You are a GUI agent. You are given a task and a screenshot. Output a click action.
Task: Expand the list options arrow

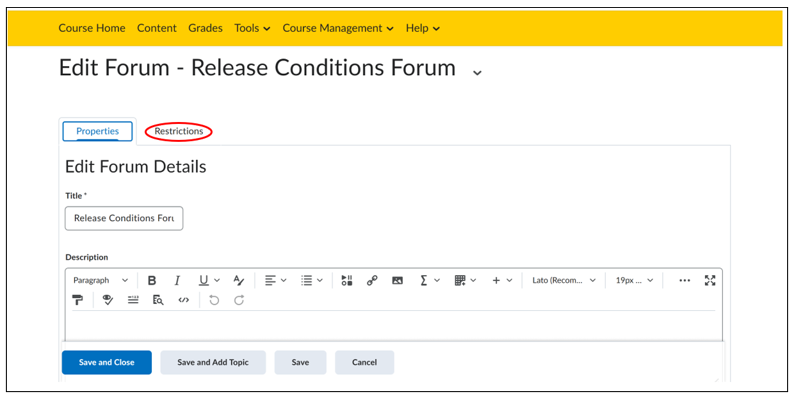[x=319, y=280]
